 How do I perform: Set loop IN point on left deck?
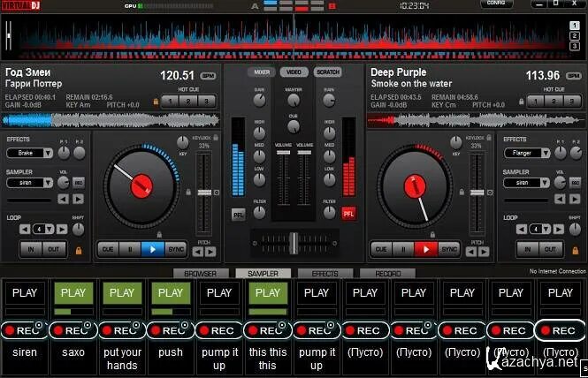pyautogui.click(x=31, y=250)
